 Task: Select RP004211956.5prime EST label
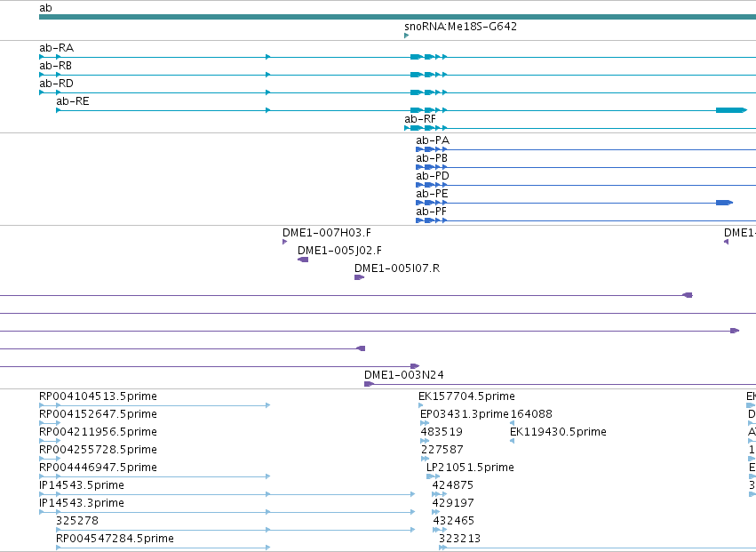point(98,432)
